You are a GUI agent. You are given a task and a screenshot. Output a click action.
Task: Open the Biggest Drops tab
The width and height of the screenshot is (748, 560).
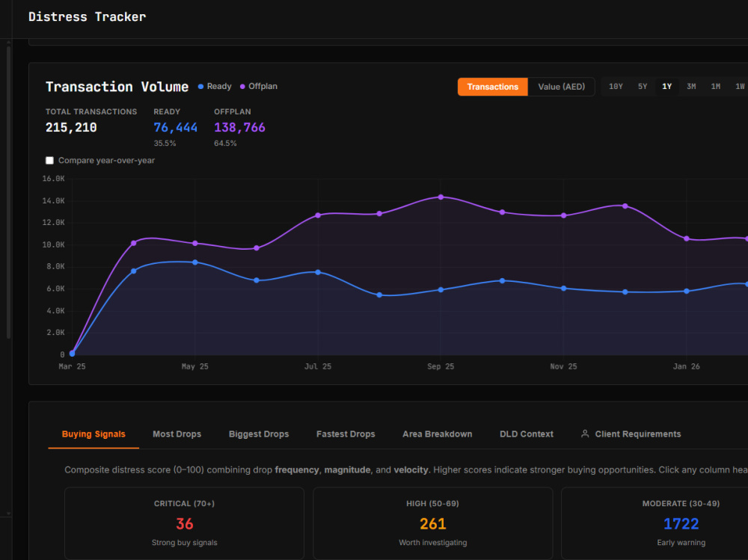[259, 434]
